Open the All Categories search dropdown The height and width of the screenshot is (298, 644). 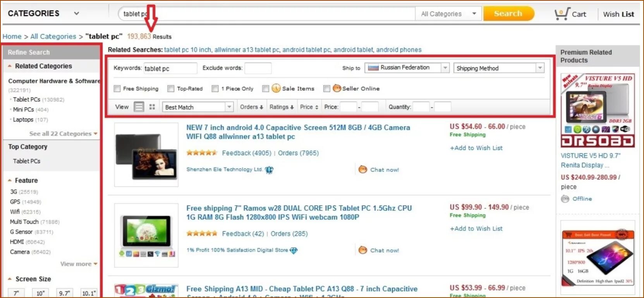point(448,14)
